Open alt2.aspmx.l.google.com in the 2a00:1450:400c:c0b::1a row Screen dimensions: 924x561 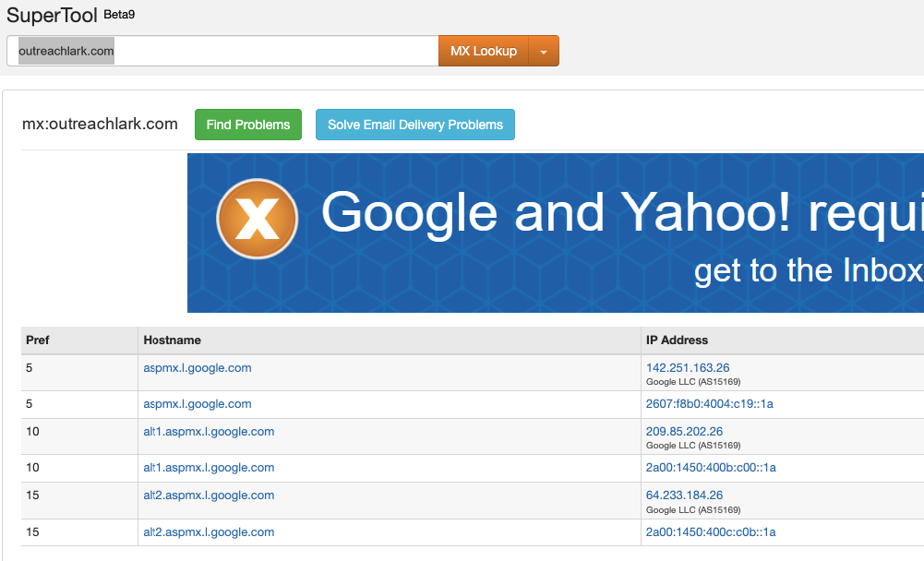coord(209,531)
